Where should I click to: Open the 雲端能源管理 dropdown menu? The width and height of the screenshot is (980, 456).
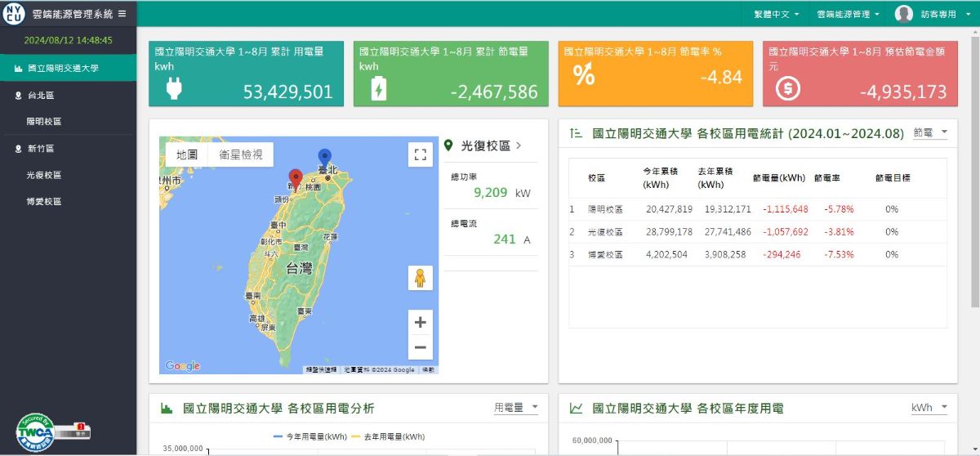click(x=848, y=14)
